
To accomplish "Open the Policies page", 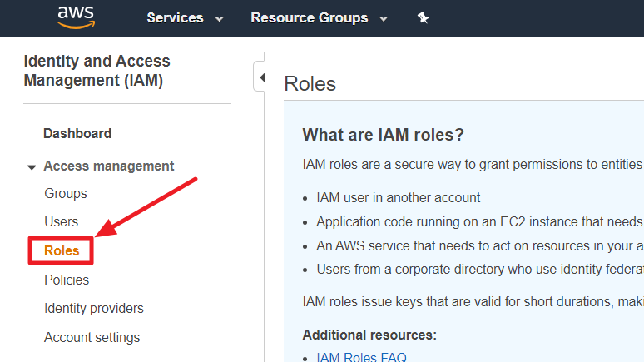I will (x=67, y=280).
